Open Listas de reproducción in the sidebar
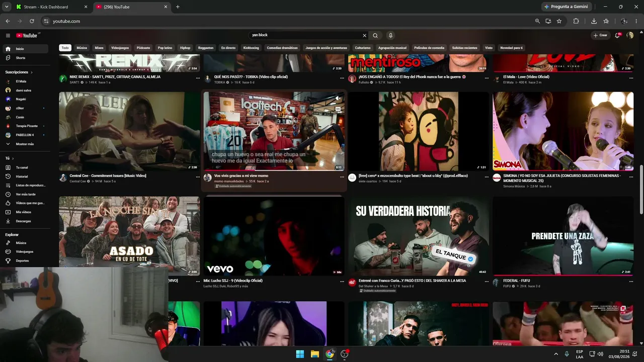Viewport: 644px width, 362px height. (x=24, y=185)
